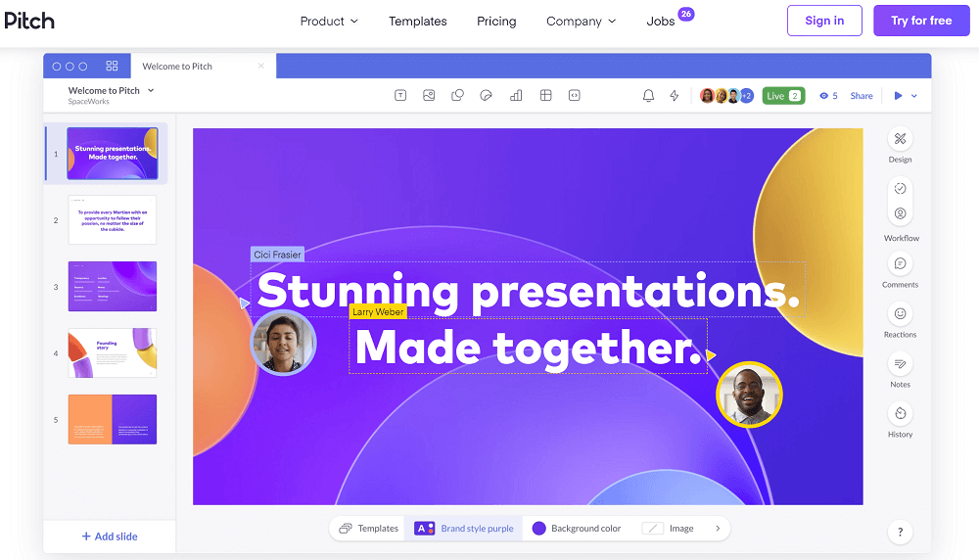Expand the Company dropdown menu
Image resolution: width=979 pixels, height=560 pixels.
pos(582,22)
